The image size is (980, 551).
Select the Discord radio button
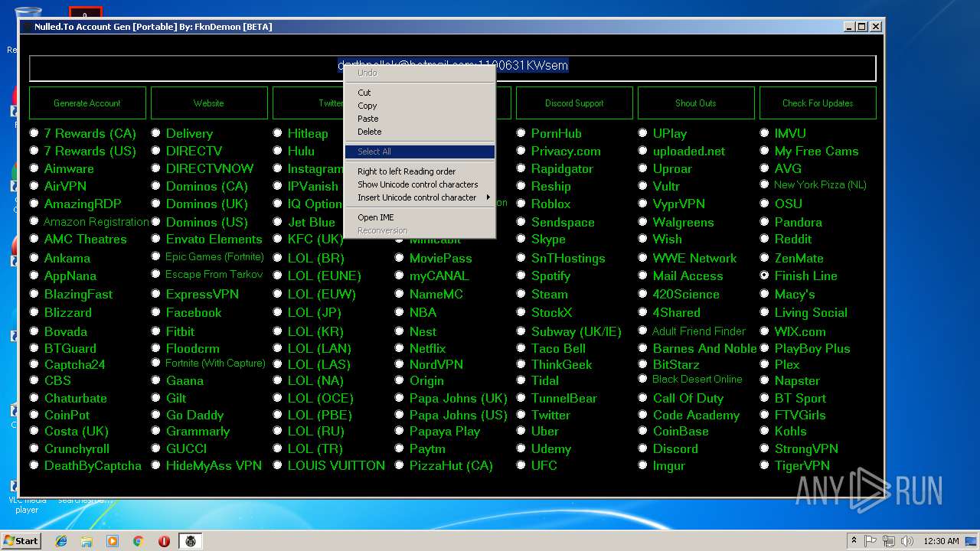pyautogui.click(x=642, y=448)
